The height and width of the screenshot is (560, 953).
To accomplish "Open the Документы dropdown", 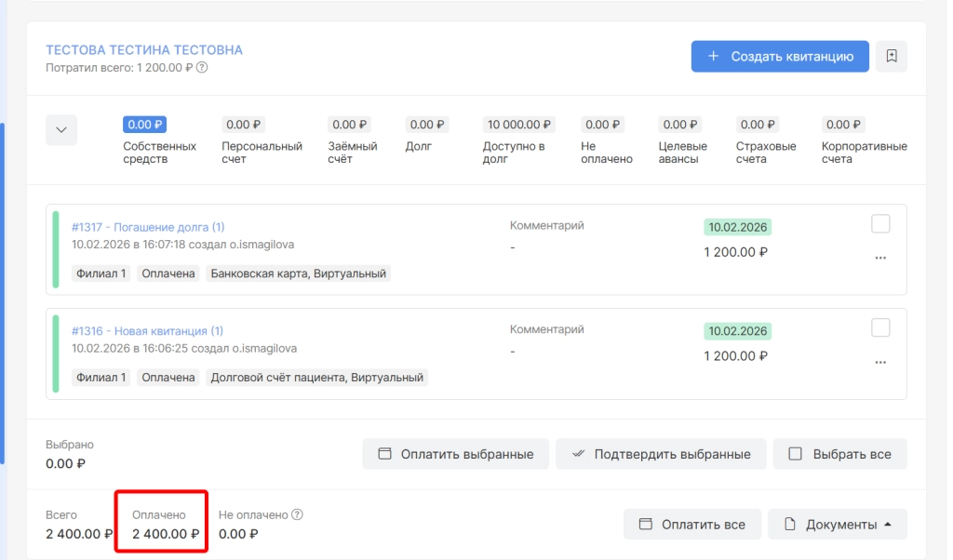I will (x=838, y=525).
